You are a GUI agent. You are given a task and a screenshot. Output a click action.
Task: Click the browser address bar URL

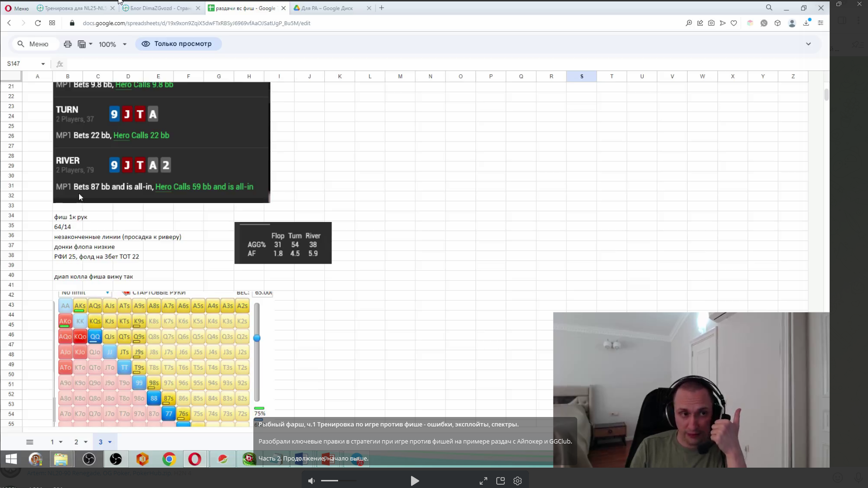(197, 23)
